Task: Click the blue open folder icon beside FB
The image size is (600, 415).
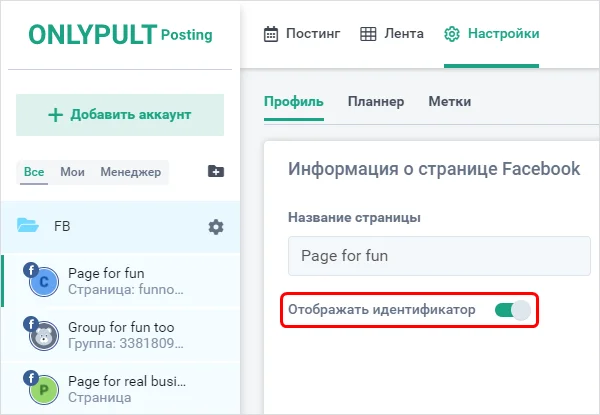Action: (28, 226)
